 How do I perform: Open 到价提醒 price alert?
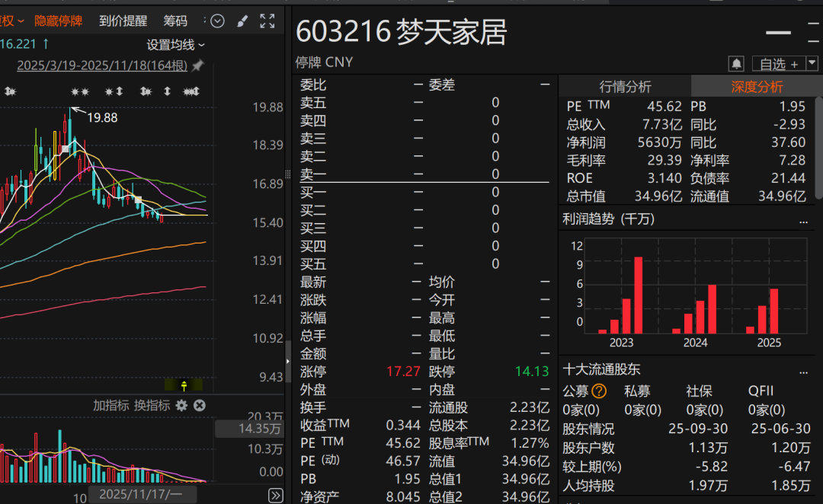click(123, 21)
